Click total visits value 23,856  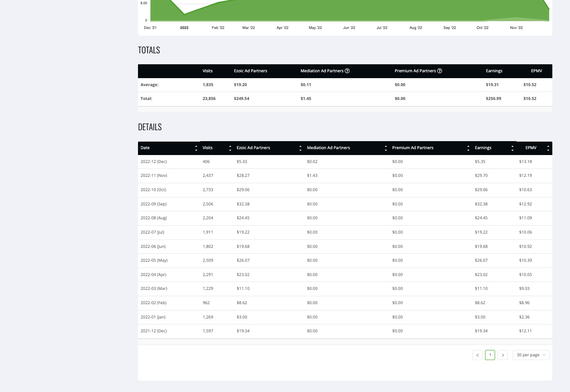coord(209,99)
